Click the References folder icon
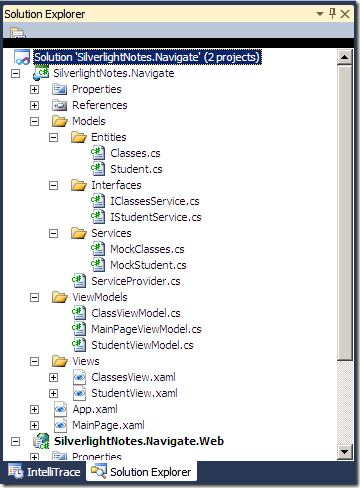Screen dimensions: 360x488 60,105
